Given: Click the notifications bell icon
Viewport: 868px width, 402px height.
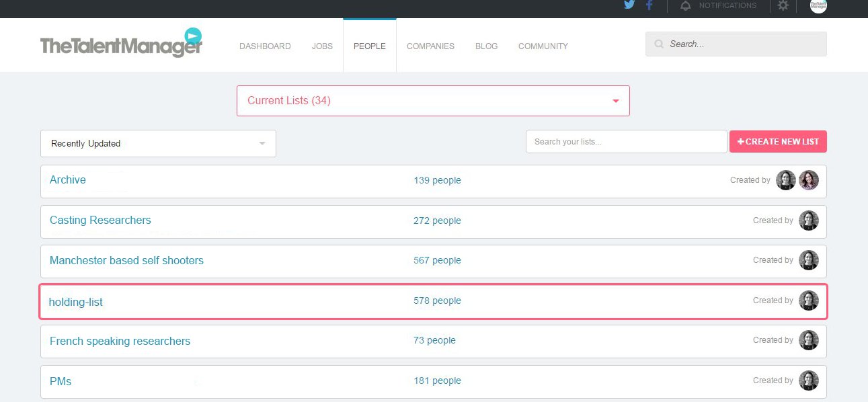Looking at the screenshot, I should (x=685, y=5).
